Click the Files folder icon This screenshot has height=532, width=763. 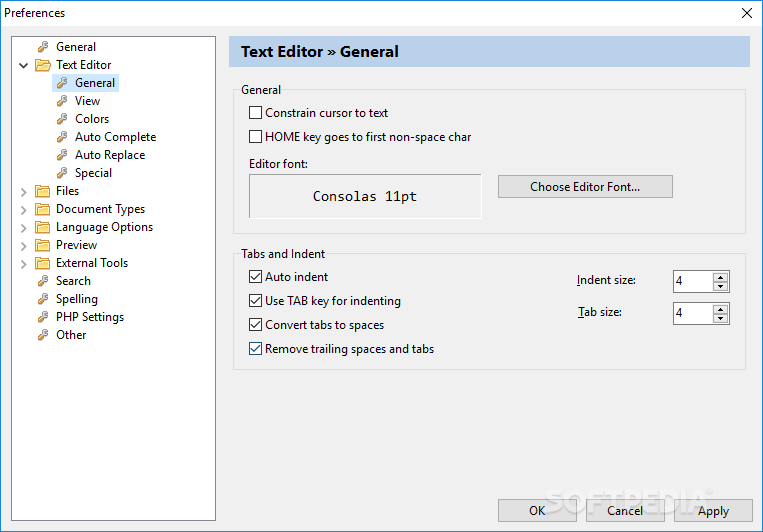click(x=43, y=191)
